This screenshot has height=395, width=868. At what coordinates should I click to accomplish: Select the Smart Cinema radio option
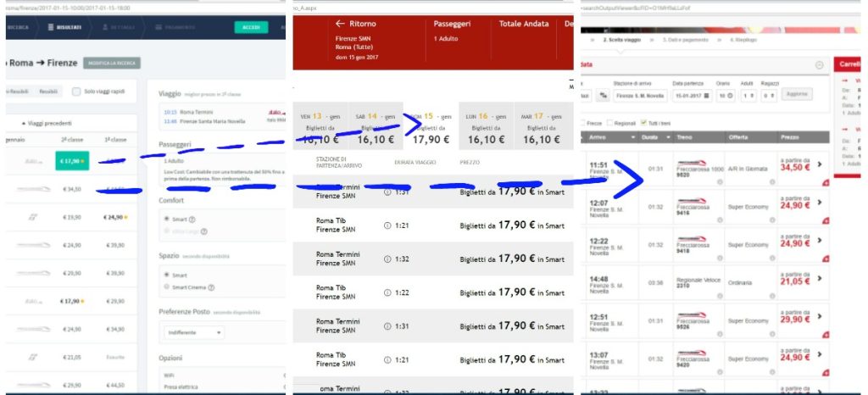164,287
